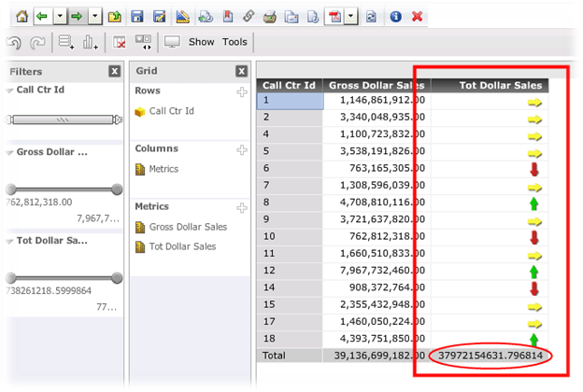Image resolution: width=583 pixels, height=392 pixels.
Task: Click the total 39,136,699,182.00
Action: [x=379, y=356]
